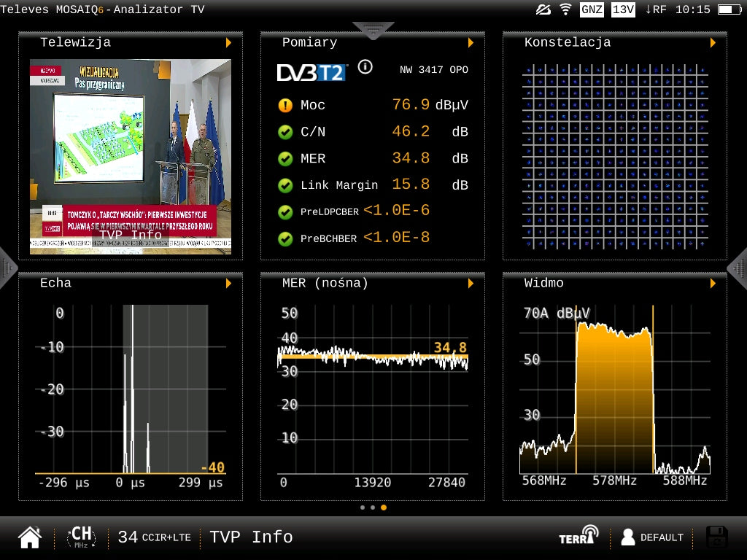Click the save floppy disk icon

point(716,537)
